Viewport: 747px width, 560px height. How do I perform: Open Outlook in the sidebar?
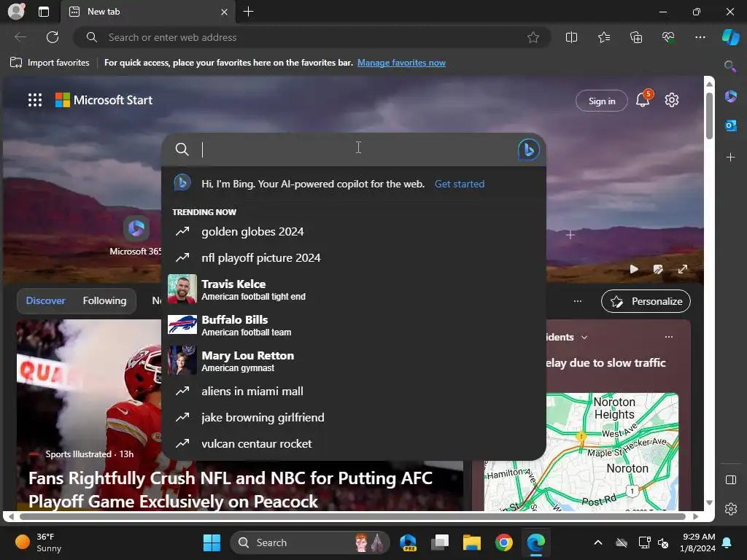[x=730, y=125]
